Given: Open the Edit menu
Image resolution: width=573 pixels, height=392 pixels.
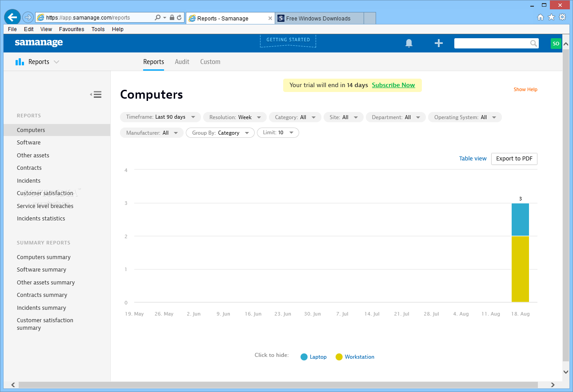Looking at the screenshot, I should pos(29,29).
